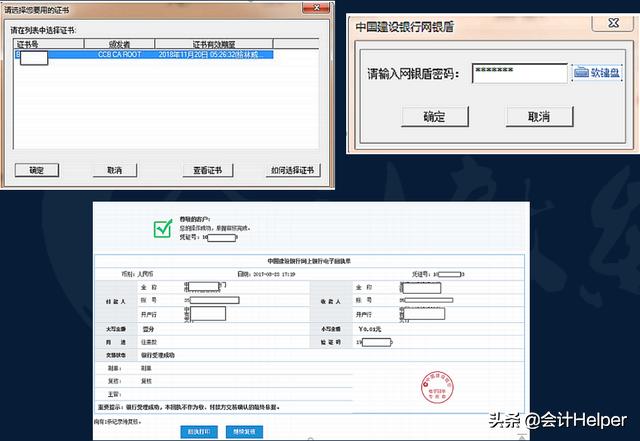Click 取消 in the 网银盾 password dialog
This screenshot has height=441, width=640.
(539, 117)
